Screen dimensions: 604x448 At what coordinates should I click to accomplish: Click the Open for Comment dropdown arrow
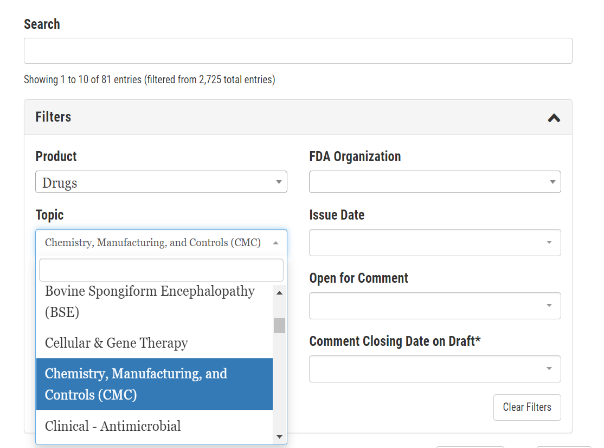coord(549,305)
